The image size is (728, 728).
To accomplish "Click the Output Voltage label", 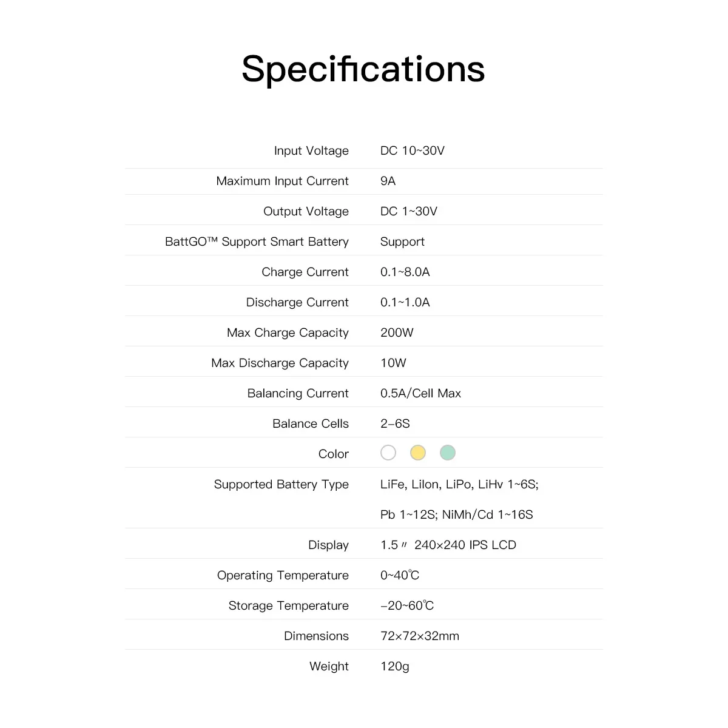I will (x=306, y=211).
